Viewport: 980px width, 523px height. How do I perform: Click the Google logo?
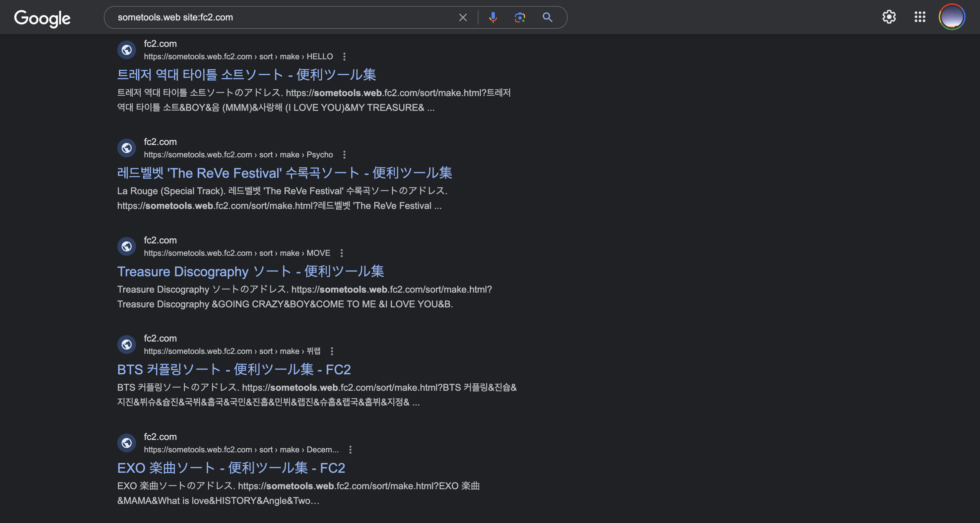point(42,18)
